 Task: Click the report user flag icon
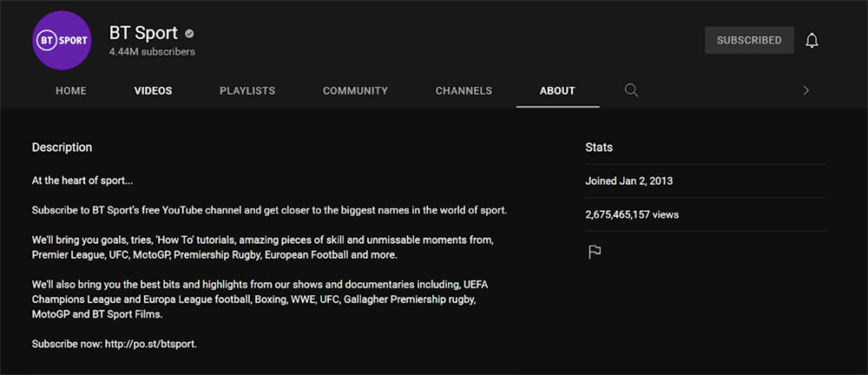595,253
